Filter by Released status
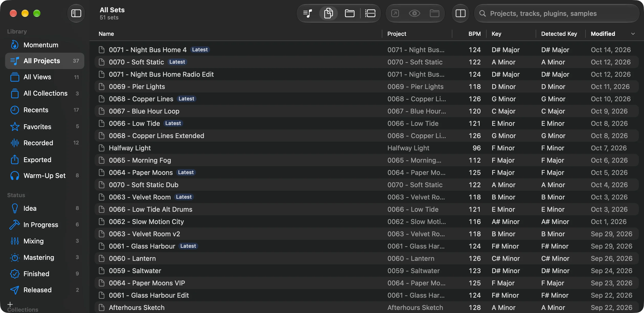The height and width of the screenshot is (313, 644). (45, 290)
